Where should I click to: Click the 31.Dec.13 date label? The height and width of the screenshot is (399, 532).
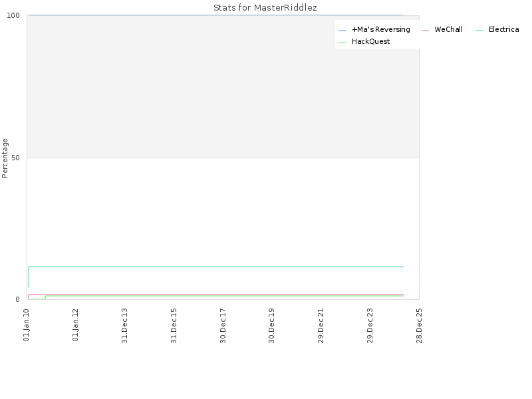pyautogui.click(x=124, y=325)
